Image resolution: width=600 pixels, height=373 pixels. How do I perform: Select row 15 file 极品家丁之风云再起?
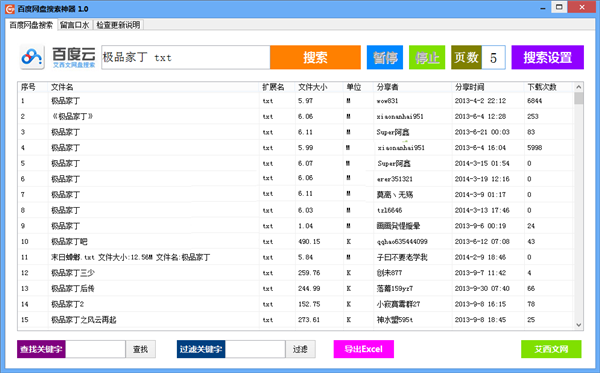83,320
